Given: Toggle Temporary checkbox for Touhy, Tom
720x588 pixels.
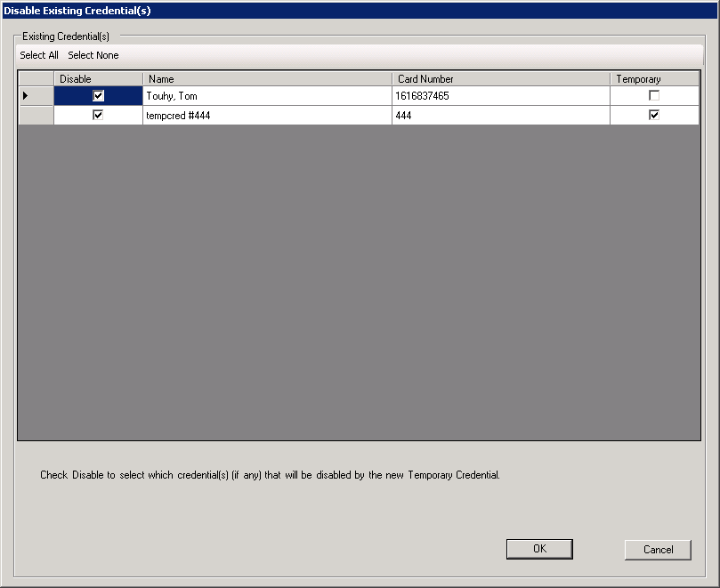Looking at the screenshot, I should pos(654,95).
